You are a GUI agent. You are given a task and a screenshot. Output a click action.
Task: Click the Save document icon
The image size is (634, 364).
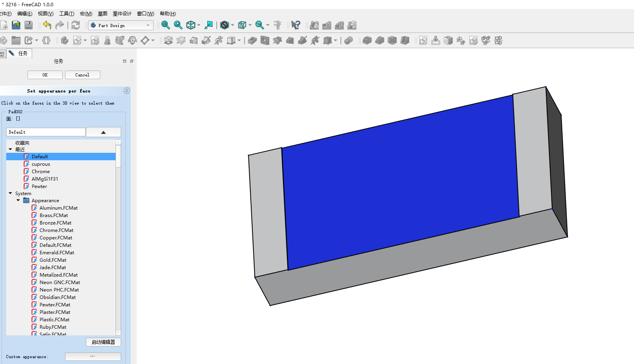point(29,25)
